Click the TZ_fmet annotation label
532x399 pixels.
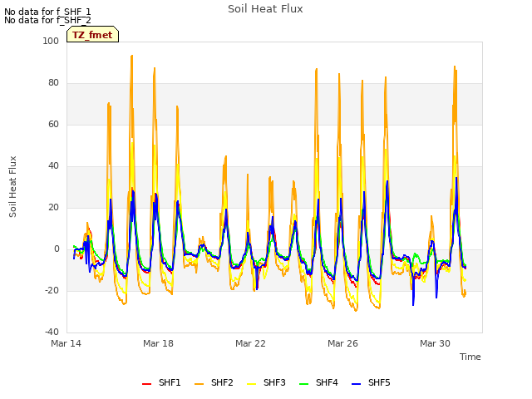tap(92, 34)
